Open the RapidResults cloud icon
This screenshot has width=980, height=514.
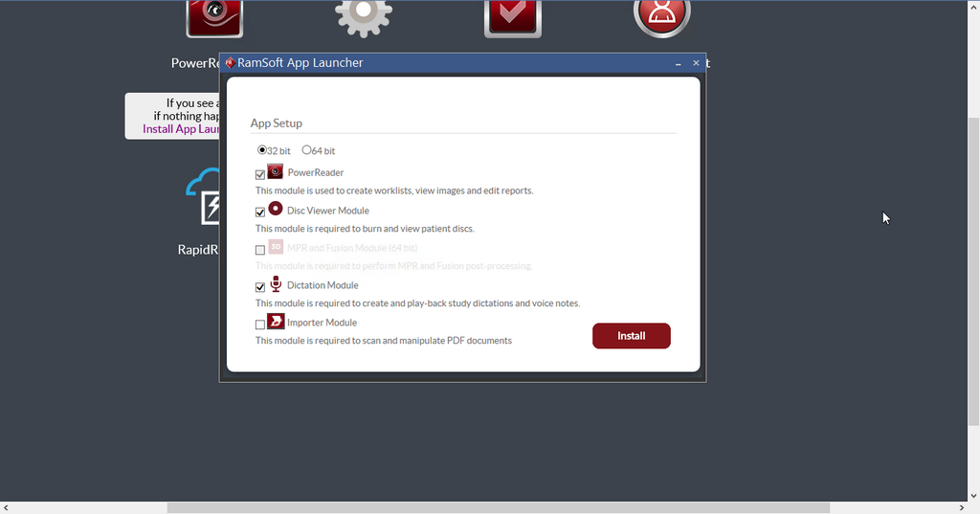click(203, 199)
